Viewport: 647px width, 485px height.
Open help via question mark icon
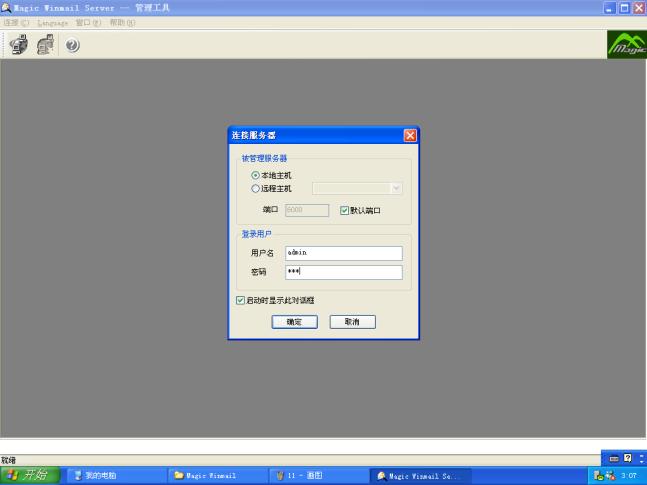[x=72, y=45]
